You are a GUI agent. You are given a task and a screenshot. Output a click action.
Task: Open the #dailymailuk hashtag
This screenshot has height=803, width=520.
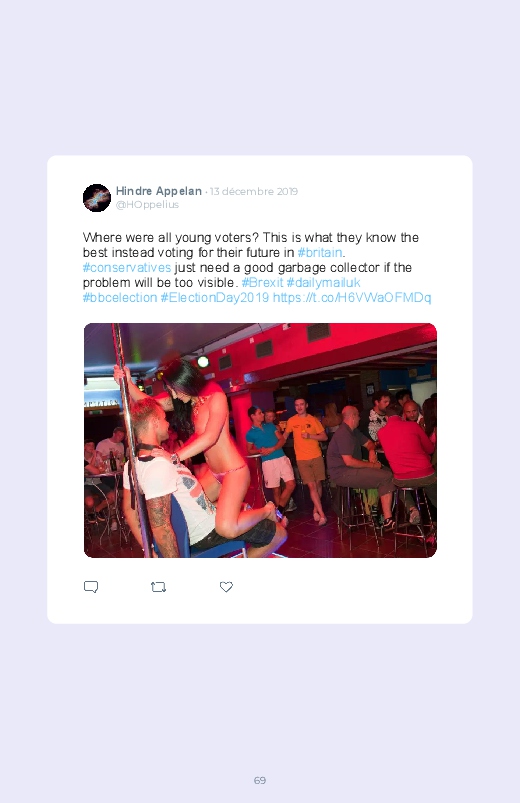(x=323, y=282)
